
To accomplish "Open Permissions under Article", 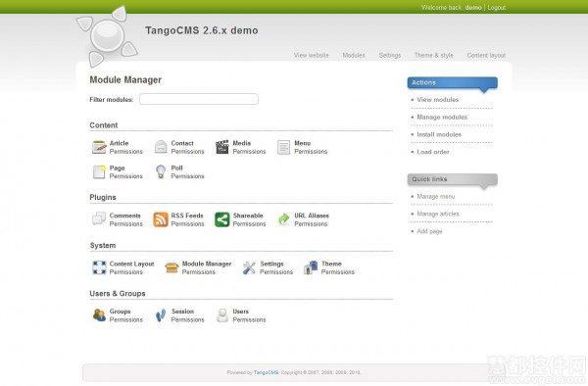I will tap(126, 152).
